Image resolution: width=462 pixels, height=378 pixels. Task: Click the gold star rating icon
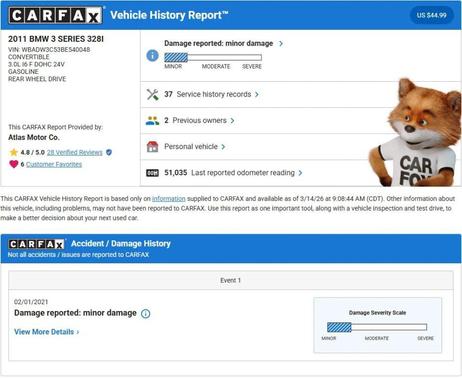click(x=14, y=152)
